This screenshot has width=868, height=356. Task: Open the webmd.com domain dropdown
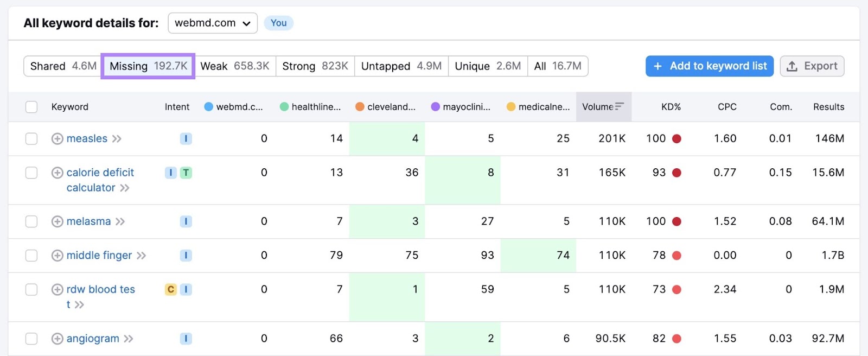(x=213, y=23)
